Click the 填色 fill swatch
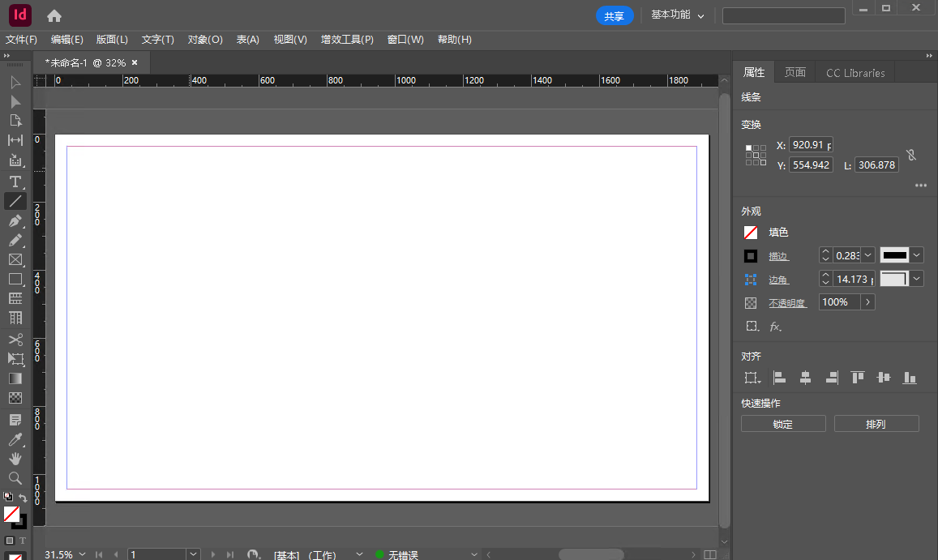 [751, 232]
